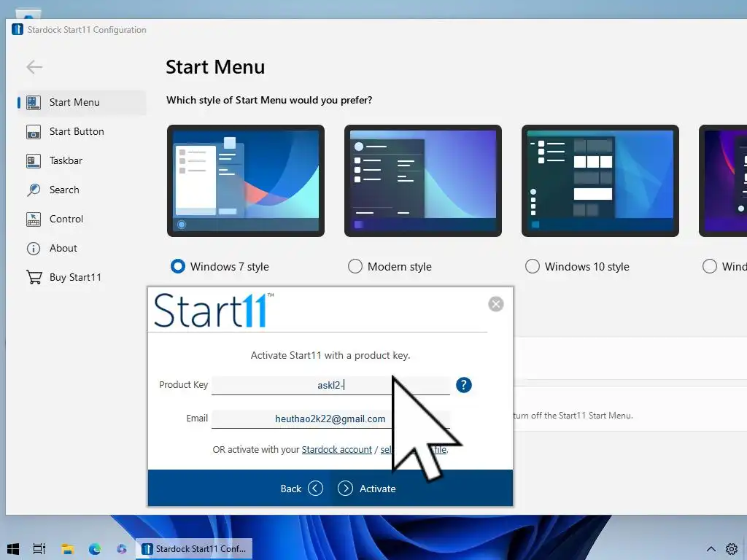Click the About info icon
This screenshot has width=747, height=560.
click(34, 249)
